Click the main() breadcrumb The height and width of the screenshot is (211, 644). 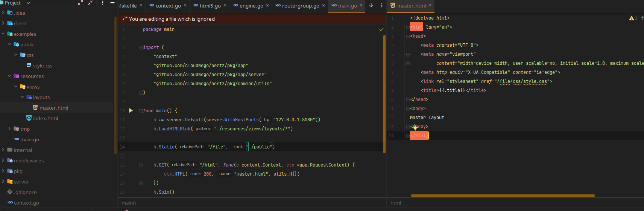click(x=129, y=203)
